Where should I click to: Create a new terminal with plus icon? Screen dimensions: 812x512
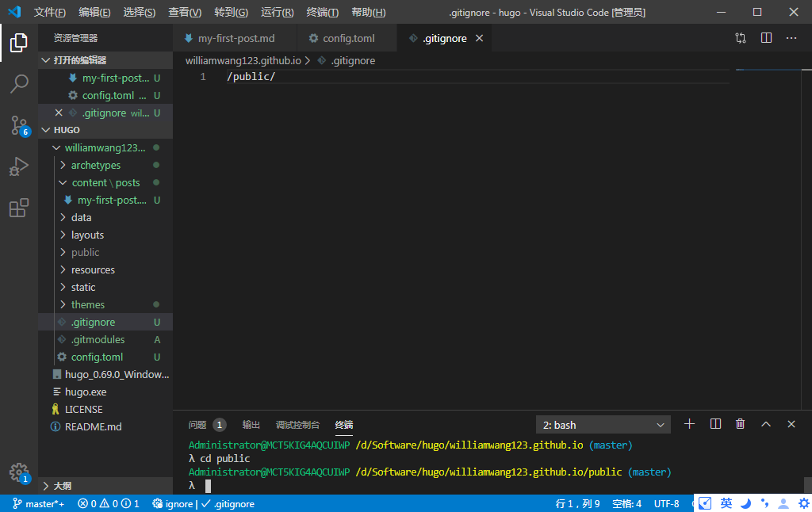click(689, 424)
